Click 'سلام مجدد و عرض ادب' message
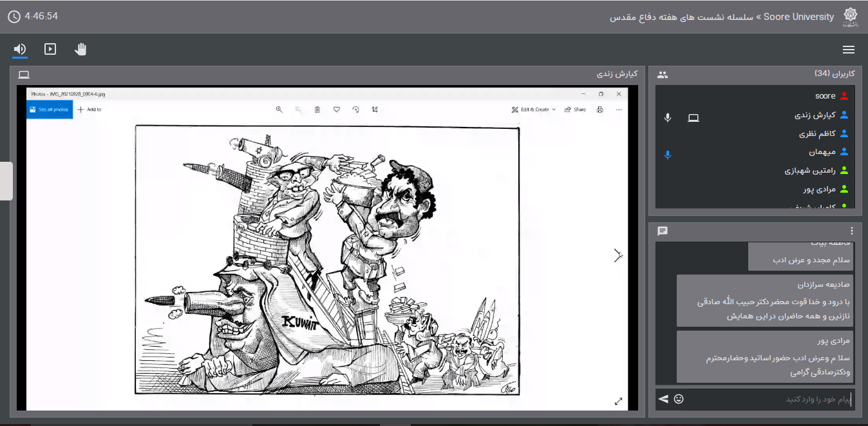 point(811,260)
